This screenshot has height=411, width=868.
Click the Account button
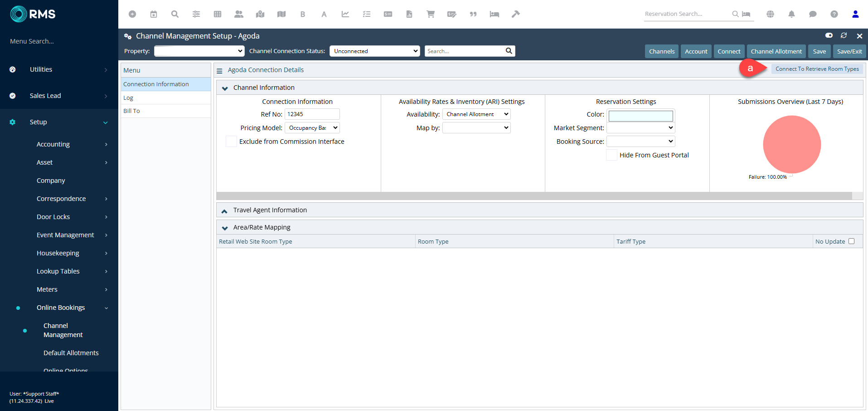click(x=696, y=51)
